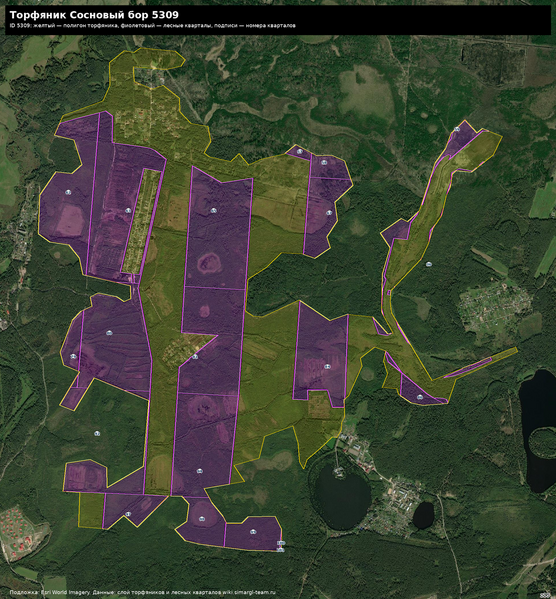Click the title 'Торфяник Сосновый бор 5309'
The height and width of the screenshot is (599, 556).
[x=94, y=15]
